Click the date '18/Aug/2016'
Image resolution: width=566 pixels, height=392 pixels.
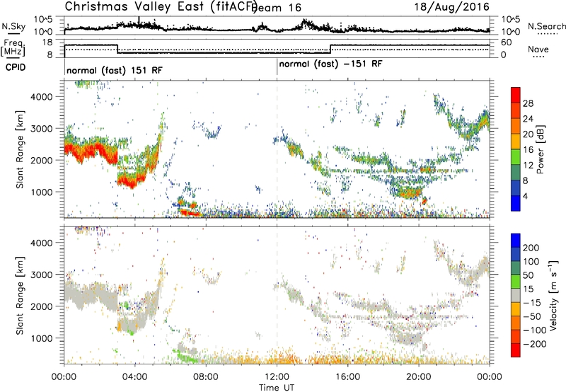click(451, 6)
